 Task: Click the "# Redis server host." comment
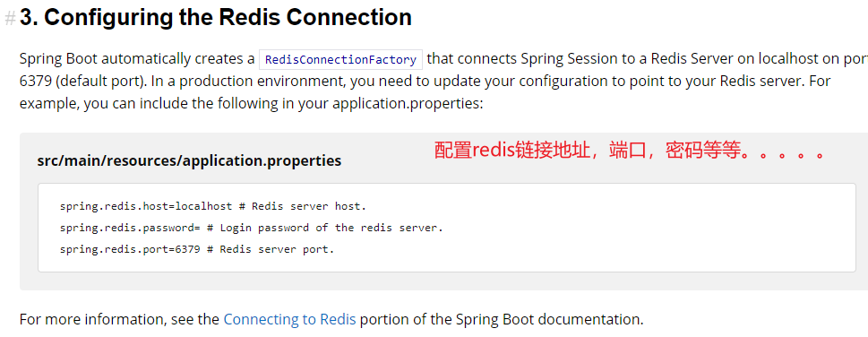[303, 206]
